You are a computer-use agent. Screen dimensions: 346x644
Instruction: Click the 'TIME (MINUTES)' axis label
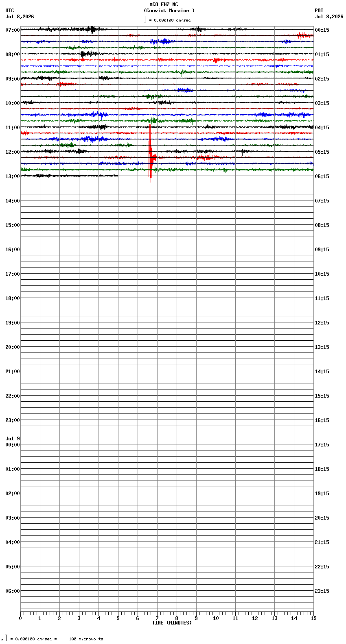pos(172,623)
